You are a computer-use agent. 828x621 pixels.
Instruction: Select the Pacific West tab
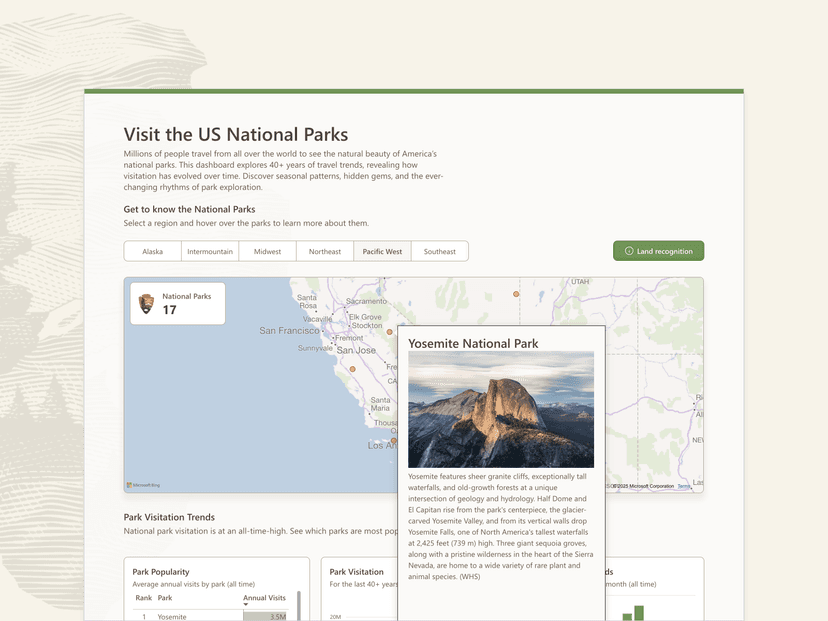[x=382, y=251]
